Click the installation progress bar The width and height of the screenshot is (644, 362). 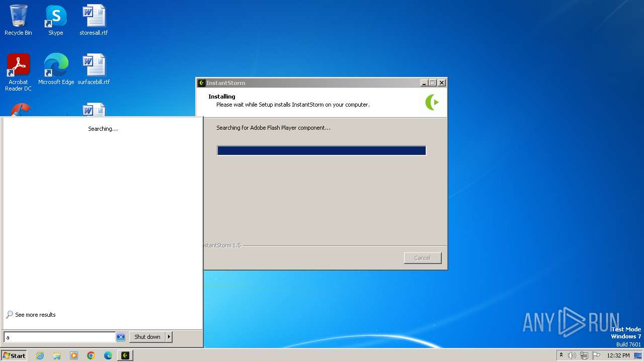321,150
